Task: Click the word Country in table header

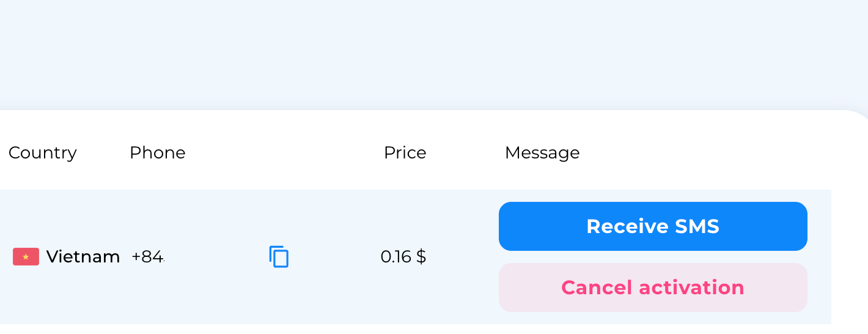Action: coord(43,152)
